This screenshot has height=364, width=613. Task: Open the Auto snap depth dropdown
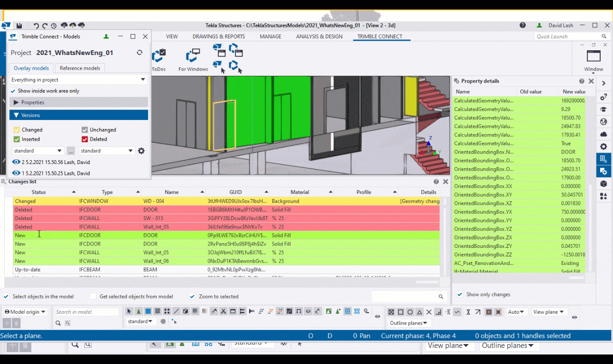coord(516,312)
